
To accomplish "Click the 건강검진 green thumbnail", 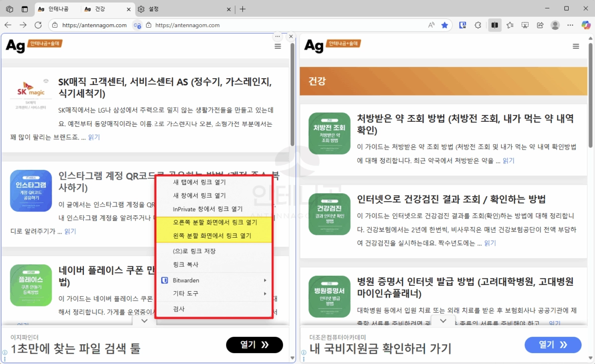I will click(x=329, y=214).
